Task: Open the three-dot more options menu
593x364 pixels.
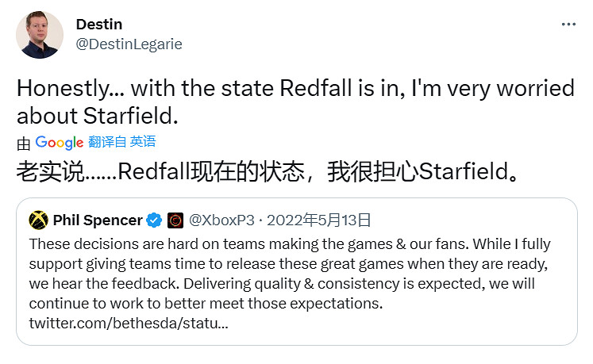Action: coord(568,25)
